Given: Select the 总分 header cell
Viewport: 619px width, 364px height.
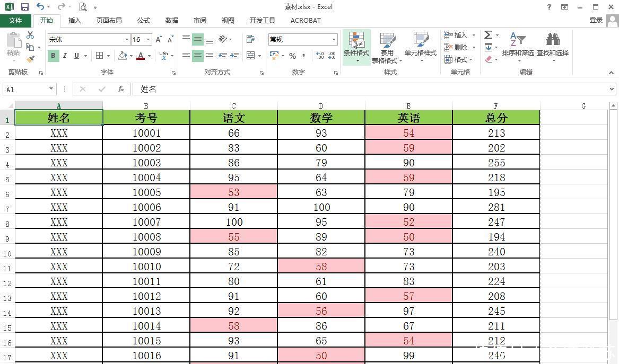Looking at the screenshot, I should tap(496, 118).
